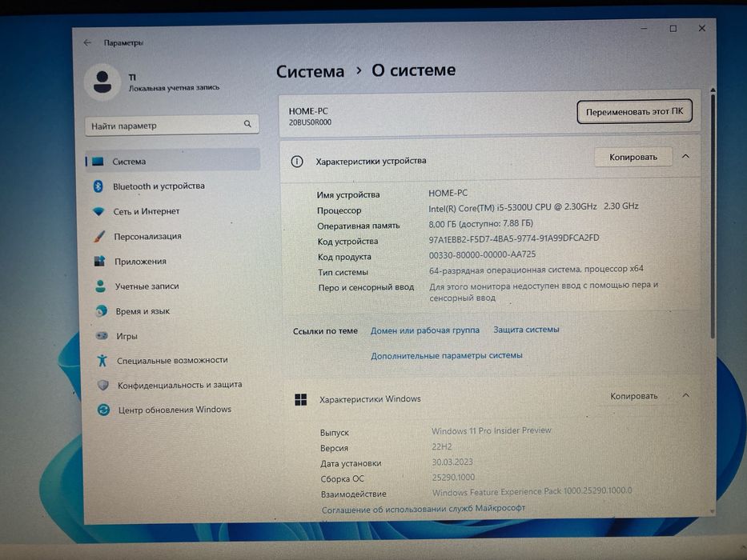Click the Windows Update refresh icon
The width and height of the screenshot is (747, 560).
coord(103,410)
